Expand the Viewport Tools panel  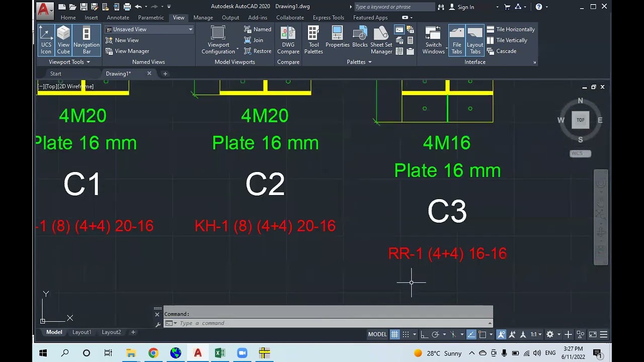coord(69,62)
